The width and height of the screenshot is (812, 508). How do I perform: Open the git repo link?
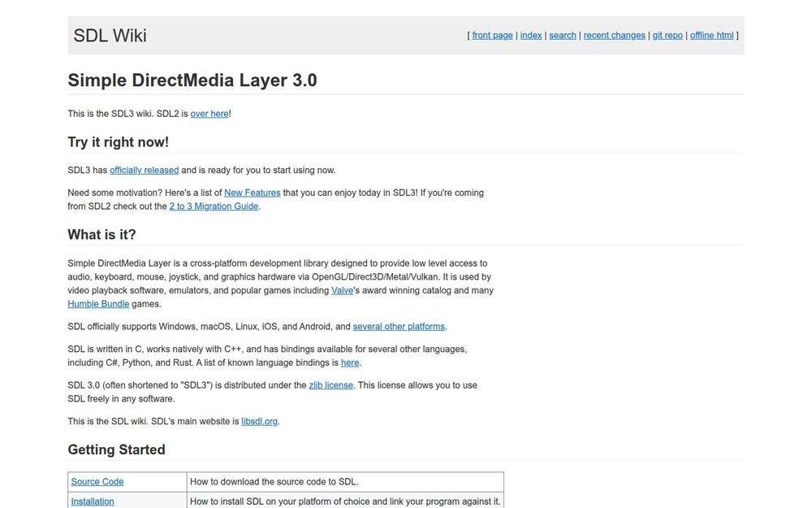pos(667,35)
